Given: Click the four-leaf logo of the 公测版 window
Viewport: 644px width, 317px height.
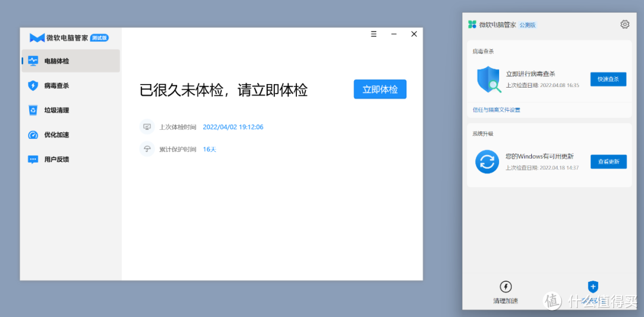Looking at the screenshot, I should click(x=472, y=24).
